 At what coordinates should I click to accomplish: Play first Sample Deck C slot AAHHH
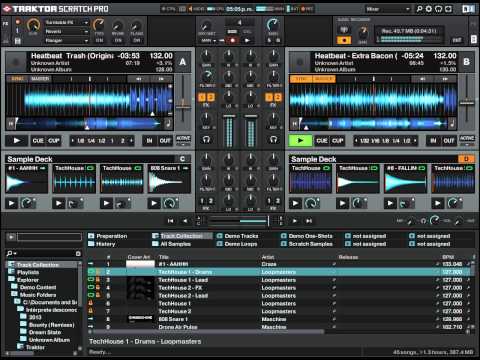11,203
